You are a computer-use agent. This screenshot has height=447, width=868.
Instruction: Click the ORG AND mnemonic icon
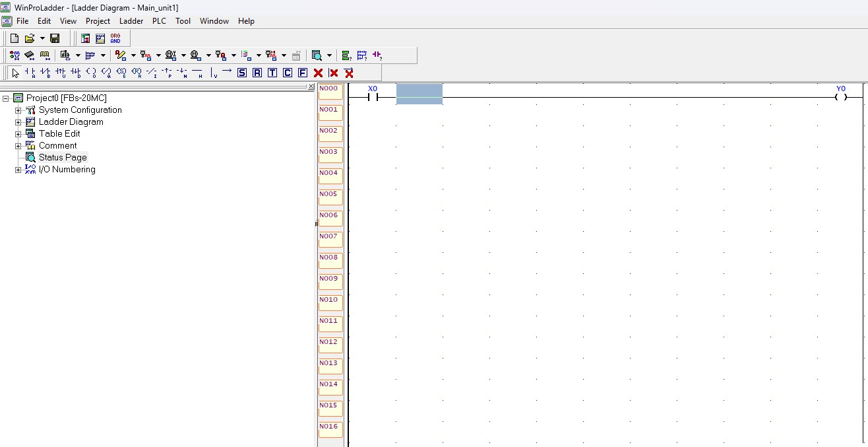coord(115,38)
